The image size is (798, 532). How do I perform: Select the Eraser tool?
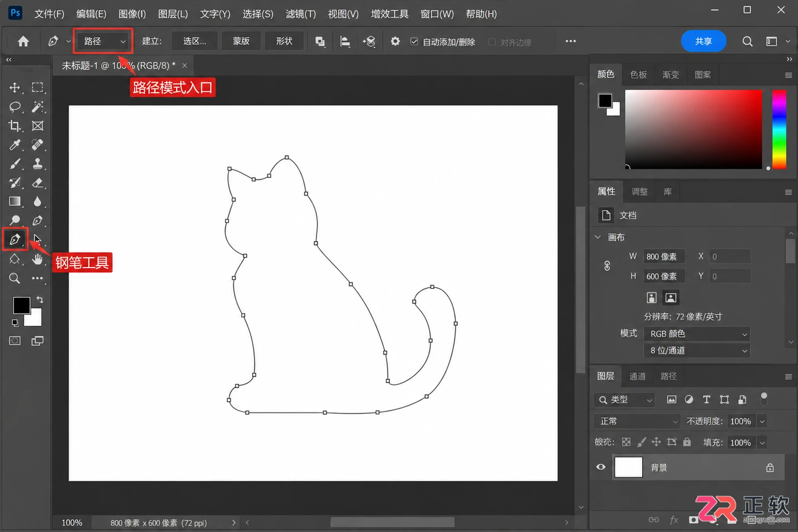pos(38,182)
